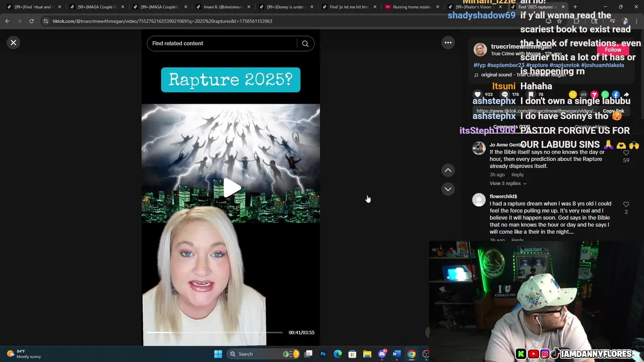Open flowerchild$ commenter avatar

[479, 200]
